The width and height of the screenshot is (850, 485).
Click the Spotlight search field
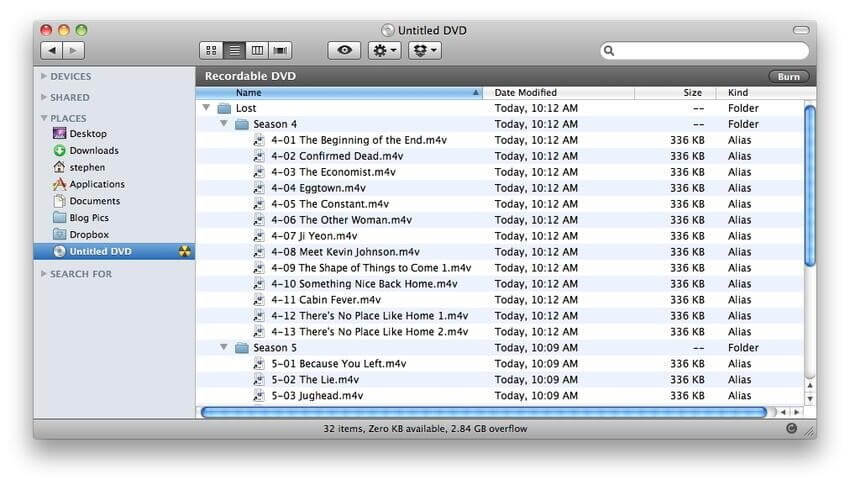pyautogui.click(x=705, y=50)
